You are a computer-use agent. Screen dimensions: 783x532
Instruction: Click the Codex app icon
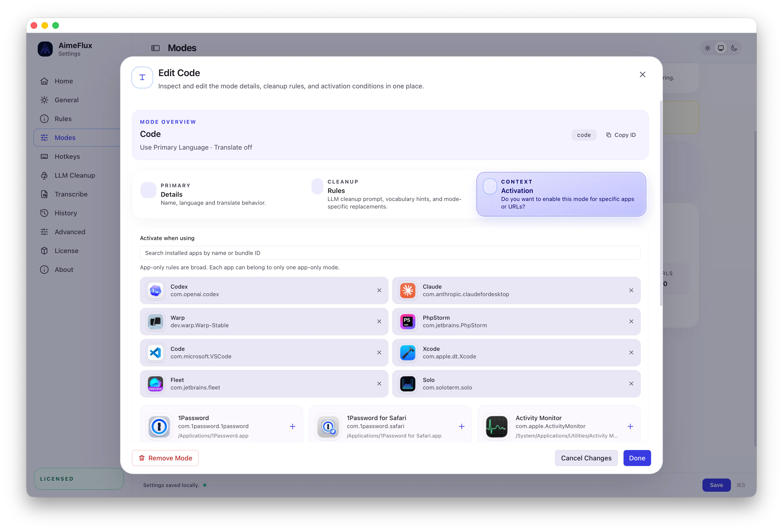(x=155, y=291)
